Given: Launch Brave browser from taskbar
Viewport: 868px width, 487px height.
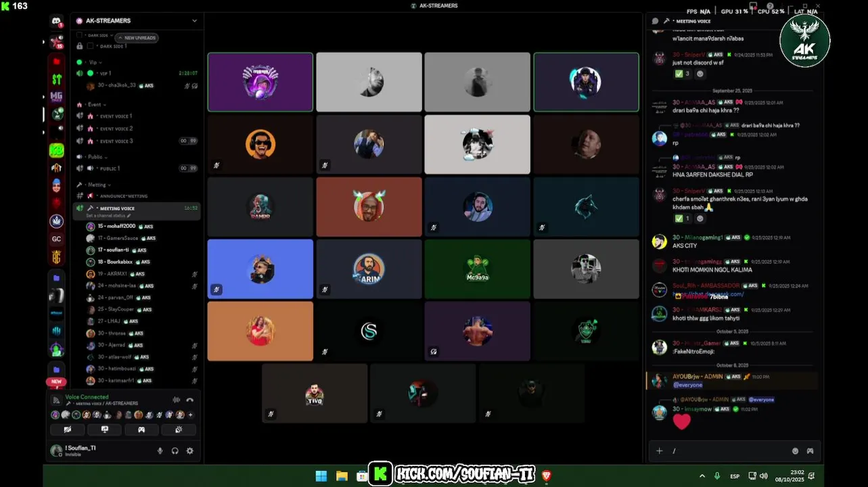Looking at the screenshot, I should (x=547, y=476).
